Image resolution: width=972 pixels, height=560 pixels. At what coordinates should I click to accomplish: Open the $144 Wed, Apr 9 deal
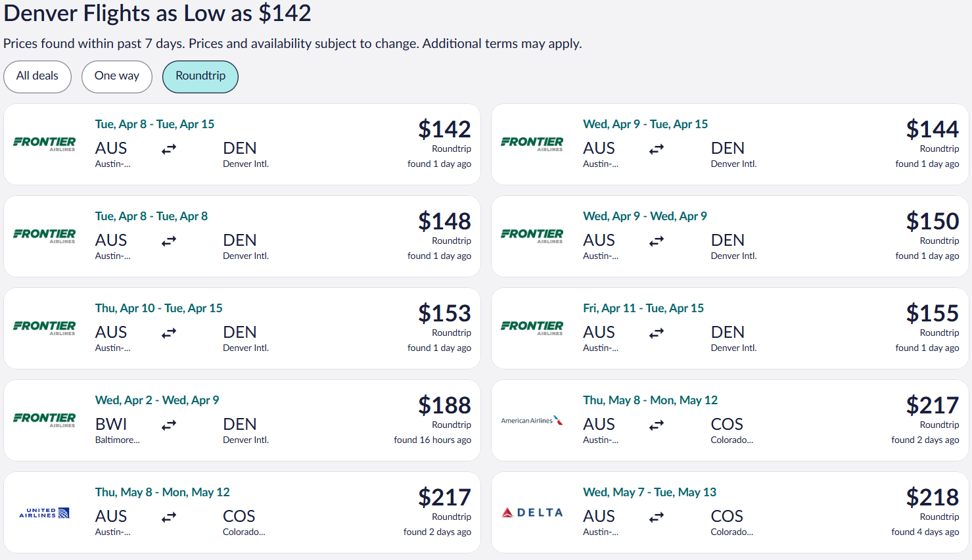(x=730, y=144)
